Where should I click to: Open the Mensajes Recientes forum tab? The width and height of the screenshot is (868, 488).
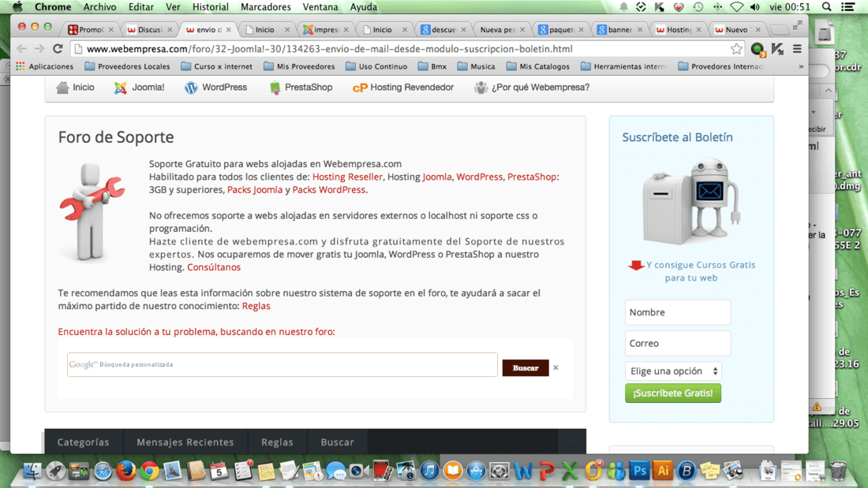pos(185,442)
